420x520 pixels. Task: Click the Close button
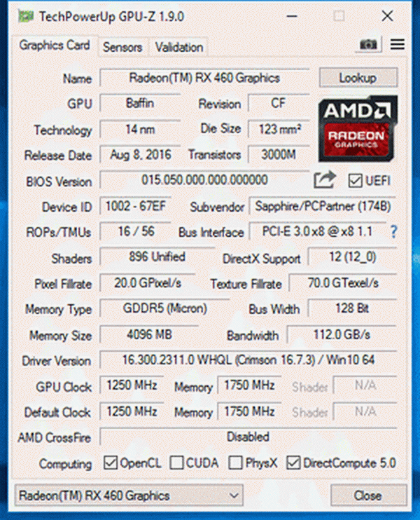tap(368, 495)
